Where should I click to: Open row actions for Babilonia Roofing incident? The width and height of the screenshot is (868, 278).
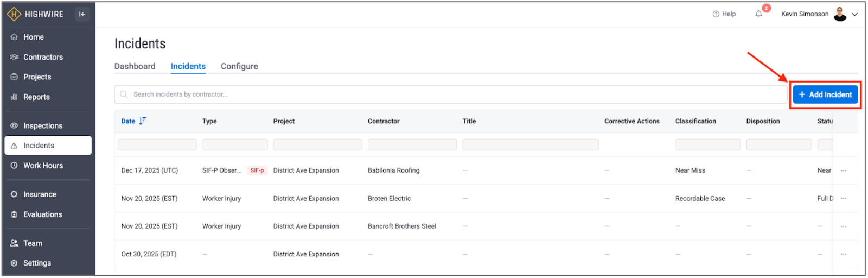click(844, 170)
